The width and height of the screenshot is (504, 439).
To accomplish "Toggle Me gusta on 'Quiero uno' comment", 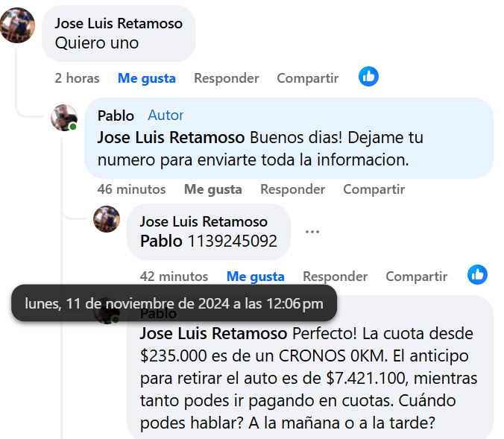I will tap(147, 78).
